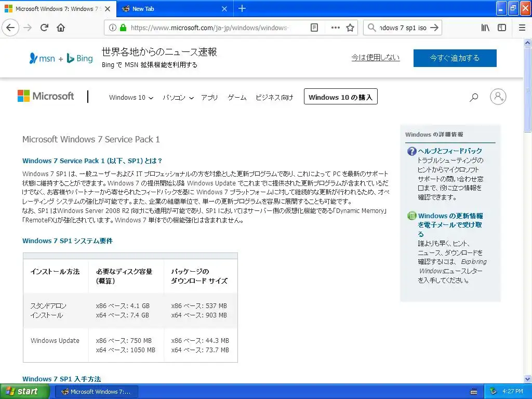Bookmark this page with the star

350,28
